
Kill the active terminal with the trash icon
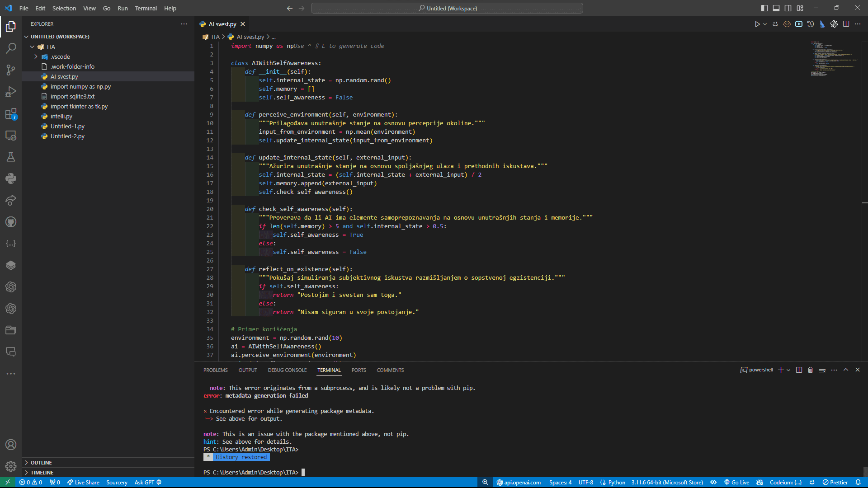coord(811,370)
